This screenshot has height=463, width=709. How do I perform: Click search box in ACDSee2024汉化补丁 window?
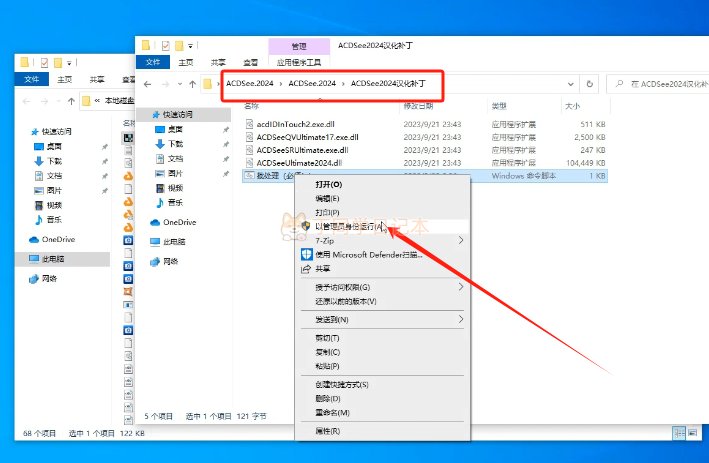pos(660,84)
